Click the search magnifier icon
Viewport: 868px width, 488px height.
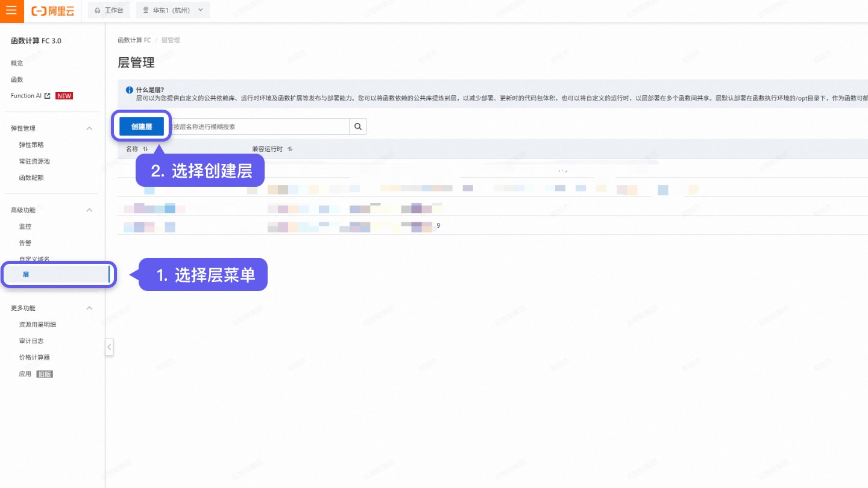(357, 127)
